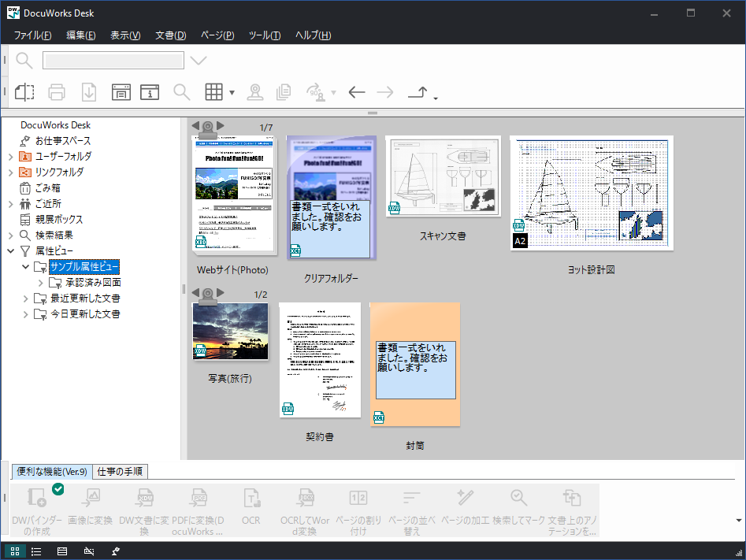Select the 契約書 document thumbnail
This screenshot has height=560, width=746.
click(320, 359)
